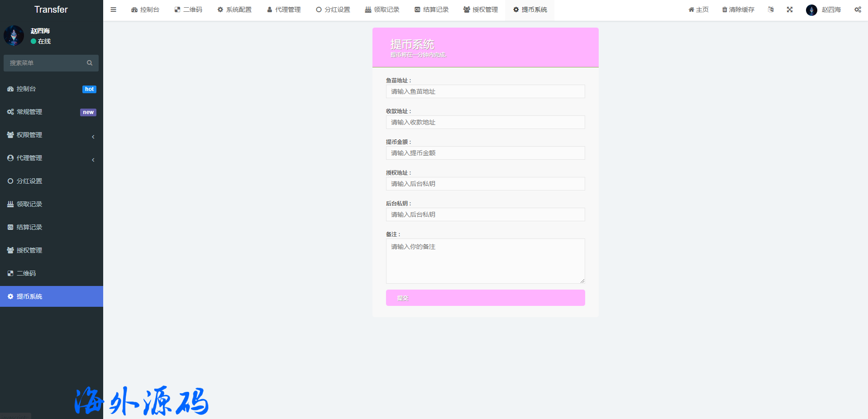Click the pink 提交 submit button
This screenshot has height=419, width=868.
tap(485, 298)
